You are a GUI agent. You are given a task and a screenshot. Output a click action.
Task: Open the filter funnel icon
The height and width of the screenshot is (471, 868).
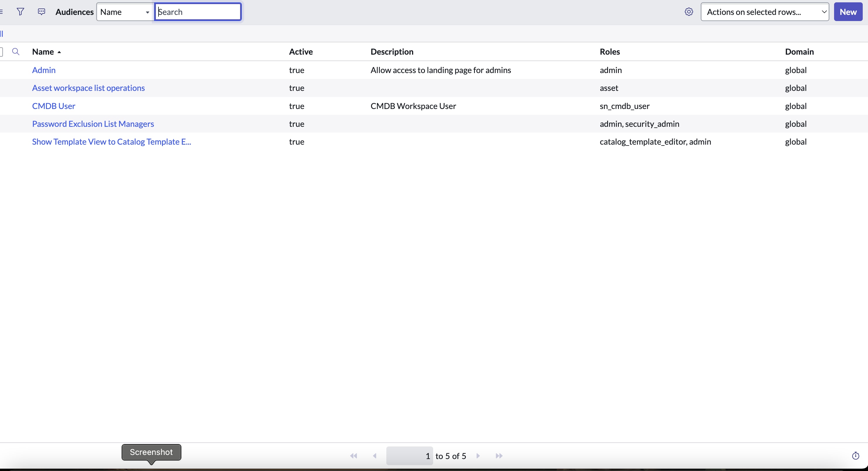click(x=20, y=12)
